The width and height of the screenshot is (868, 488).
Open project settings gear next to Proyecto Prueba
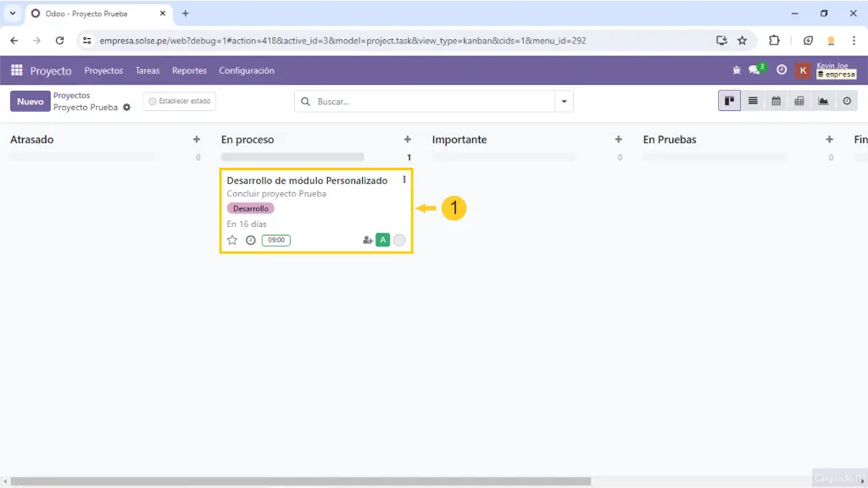pyautogui.click(x=127, y=108)
